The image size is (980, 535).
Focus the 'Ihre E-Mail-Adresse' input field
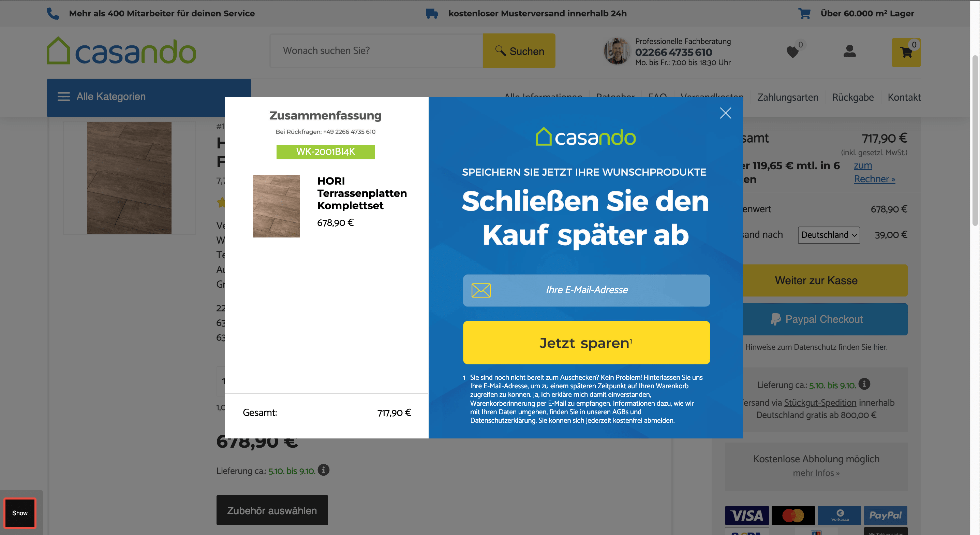(x=586, y=290)
